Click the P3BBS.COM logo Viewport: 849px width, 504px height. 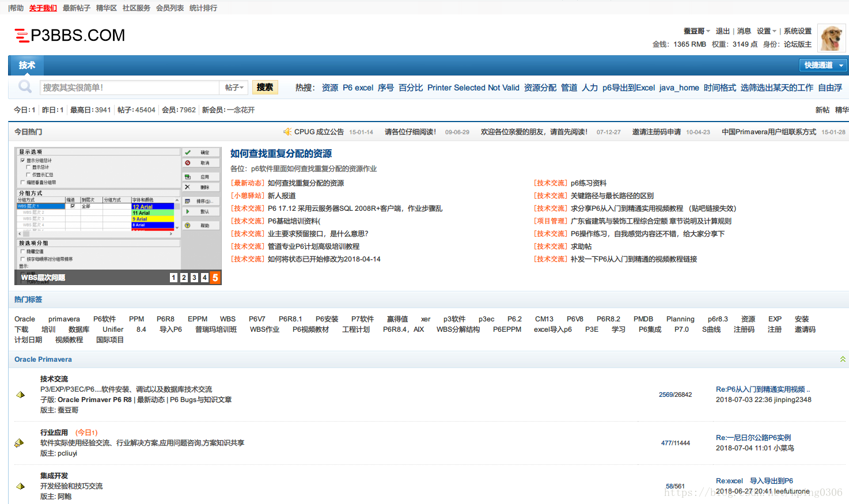pyautogui.click(x=70, y=36)
